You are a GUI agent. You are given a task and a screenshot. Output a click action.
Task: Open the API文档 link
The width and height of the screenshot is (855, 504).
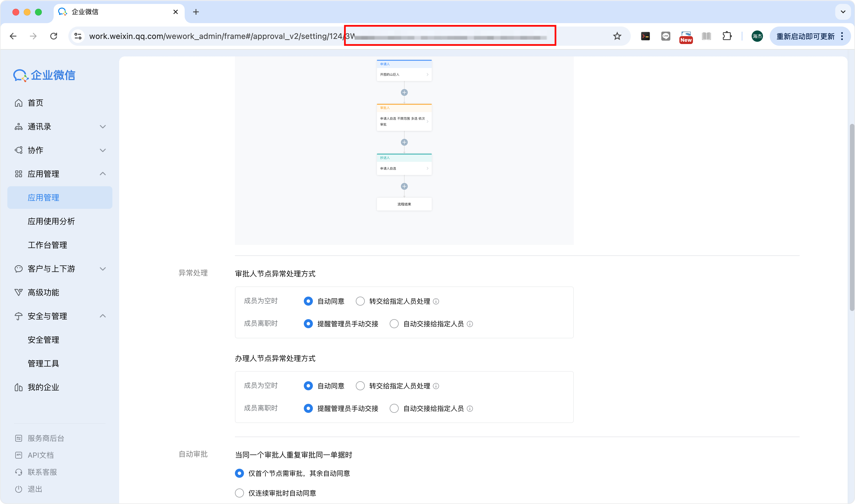[x=40, y=455]
